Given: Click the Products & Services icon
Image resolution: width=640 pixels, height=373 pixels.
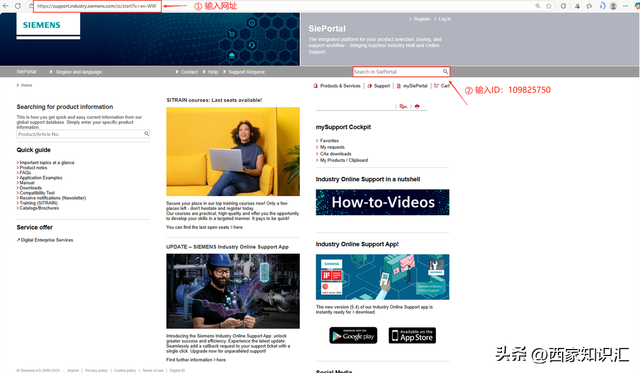Looking at the screenshot, I should (316, 86).
